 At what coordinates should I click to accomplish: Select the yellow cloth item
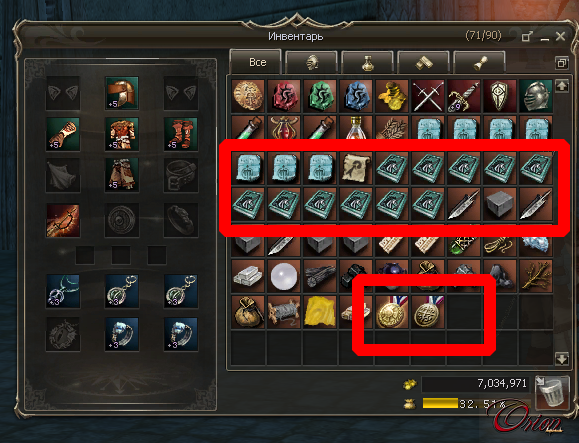[x=320, y=312]
